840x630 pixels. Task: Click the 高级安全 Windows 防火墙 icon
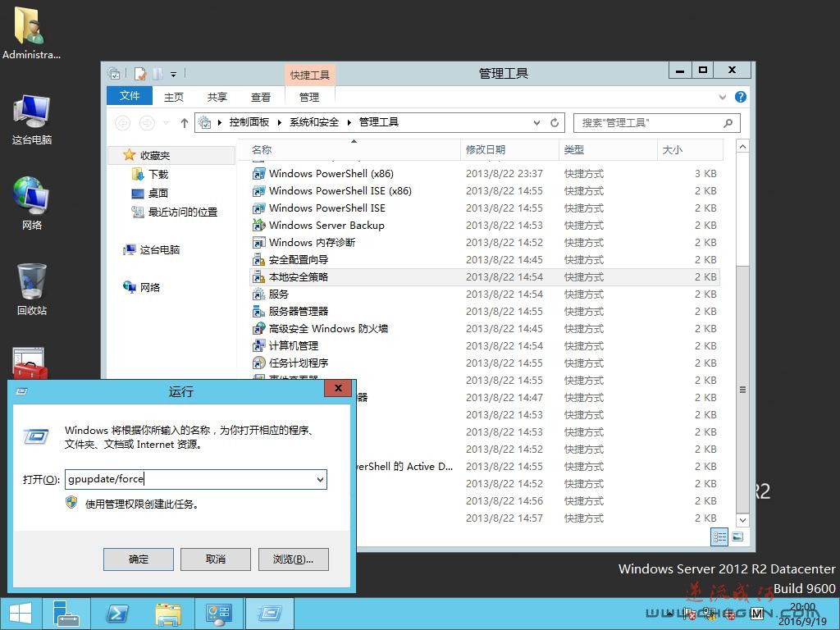(x=258, y=328)
